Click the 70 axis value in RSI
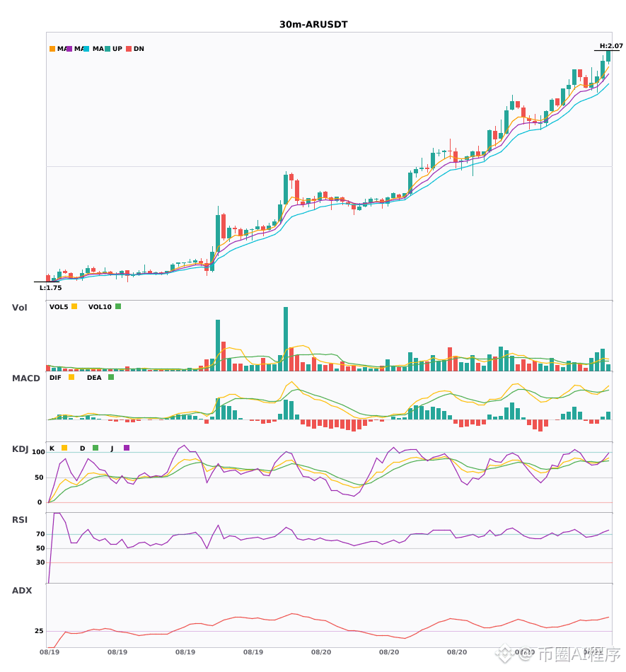Screen dimensions: 626x672 pyautogui.click(x=40, y=534)
